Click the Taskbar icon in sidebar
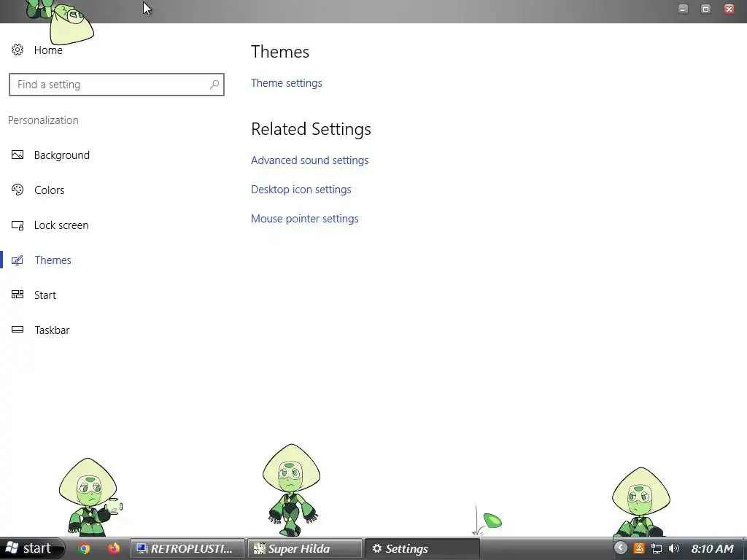This screenshot has height=560, width=747. (18, 329)
